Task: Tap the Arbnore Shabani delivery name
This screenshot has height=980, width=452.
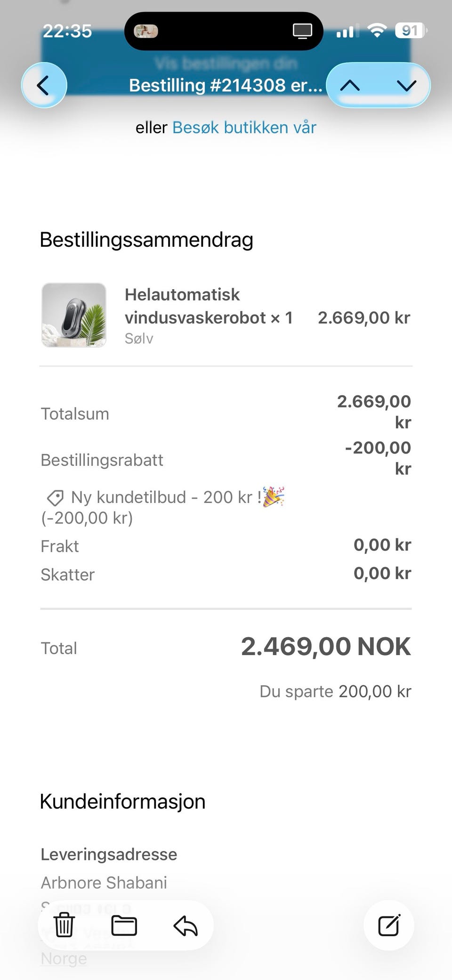Action: (x=104, y=883)
